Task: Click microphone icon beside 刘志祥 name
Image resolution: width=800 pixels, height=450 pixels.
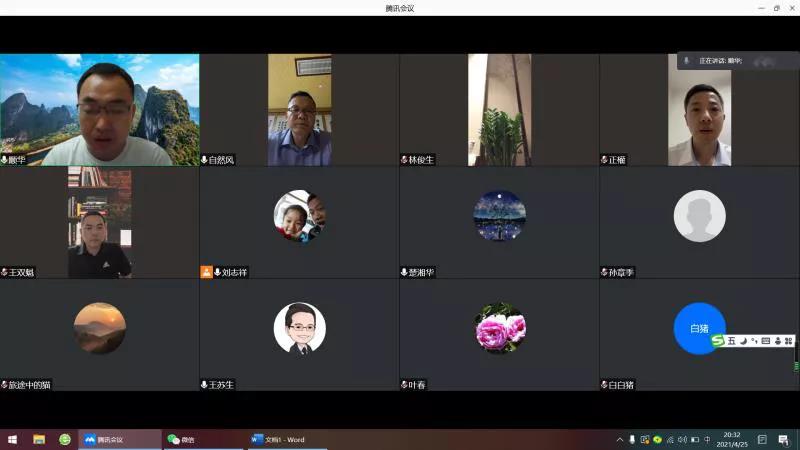Action: tap(217, 272)
